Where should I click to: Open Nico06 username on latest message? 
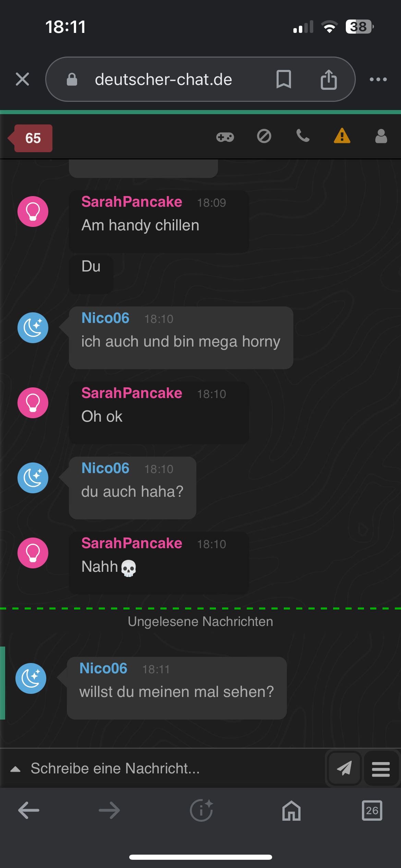click(x=104, y=668)
